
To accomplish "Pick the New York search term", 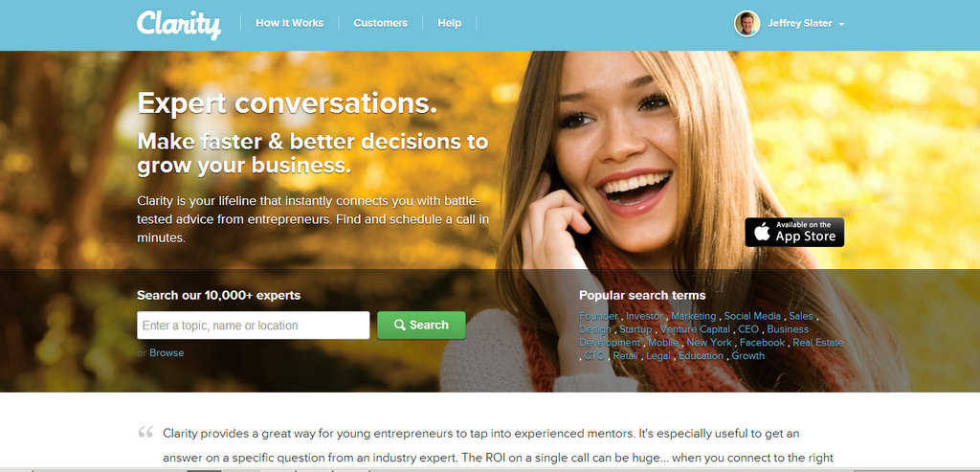I will 709,343.
